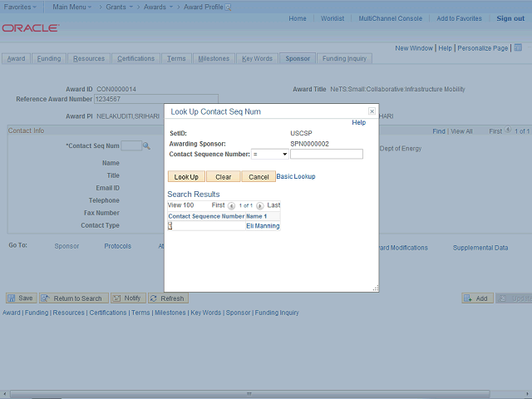Screen dimensions: 532x399
Task: Click the next results arrow icon
Action: click(259, 205)
